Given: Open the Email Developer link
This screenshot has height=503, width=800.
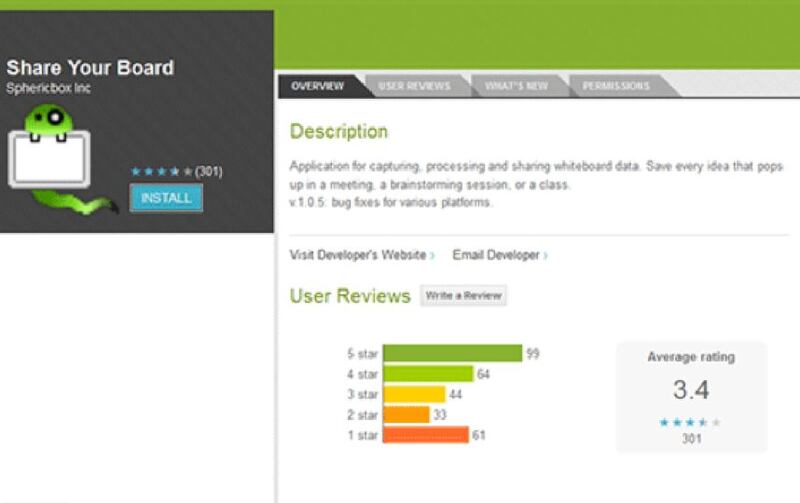Looking at the screenshot, I should click(x=496, y=256).
